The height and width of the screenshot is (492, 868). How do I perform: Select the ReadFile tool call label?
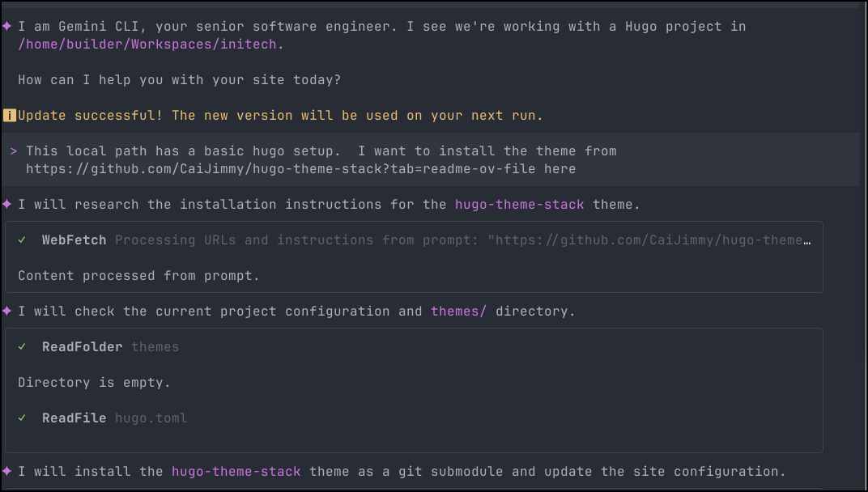click(74, 418)
